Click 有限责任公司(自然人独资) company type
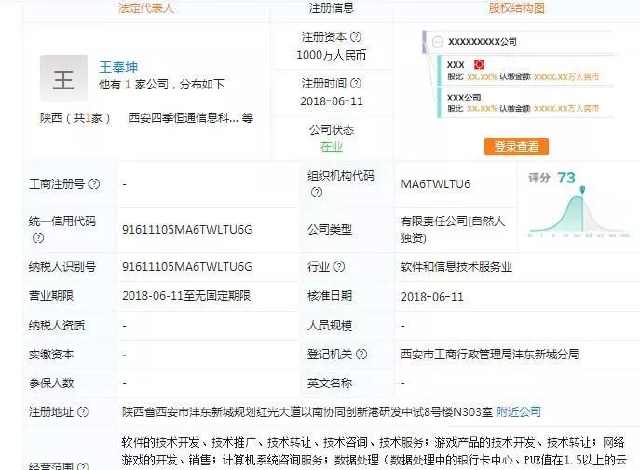640x470 pixels. [x=453, y=229]
